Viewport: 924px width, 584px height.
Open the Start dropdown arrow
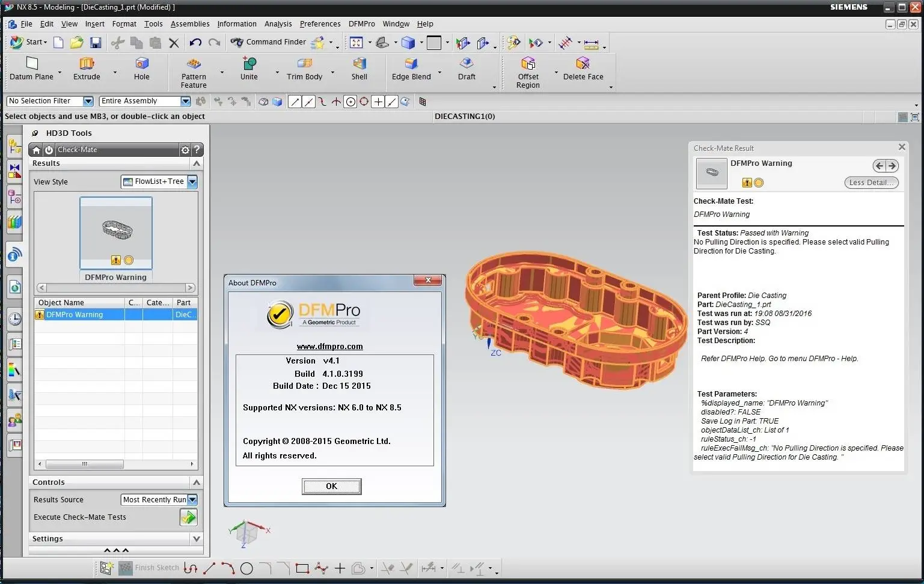[46, 43]
